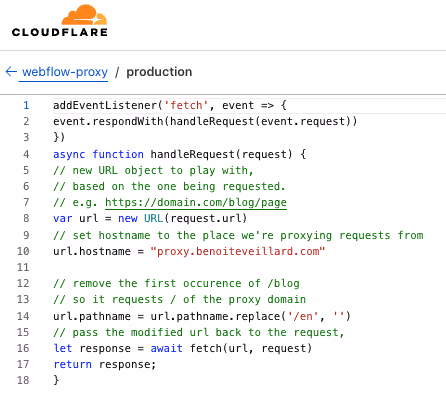Click the proxy.benoiteveillard.com string
The height and width of the screenshot is (399, 446).
(x=238, y=251)
